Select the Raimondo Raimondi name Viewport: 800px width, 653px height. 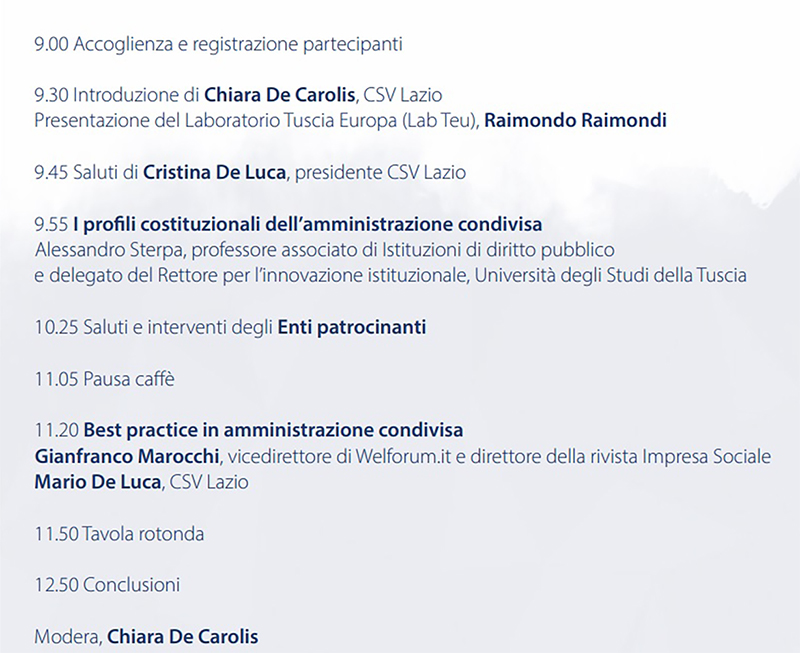click(x=575, y=121)
